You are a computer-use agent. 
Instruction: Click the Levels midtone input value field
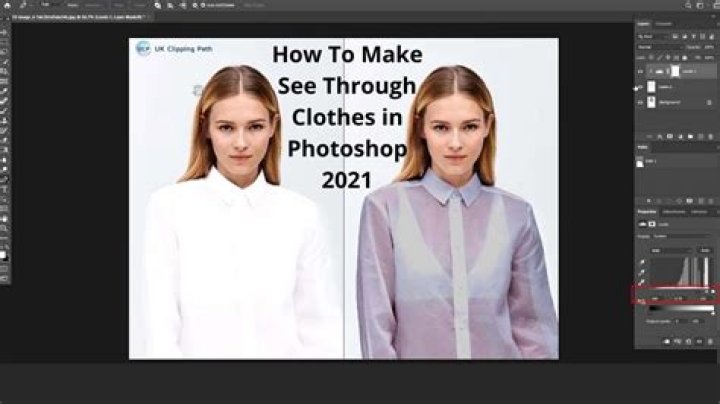click(x=678, y=298)
